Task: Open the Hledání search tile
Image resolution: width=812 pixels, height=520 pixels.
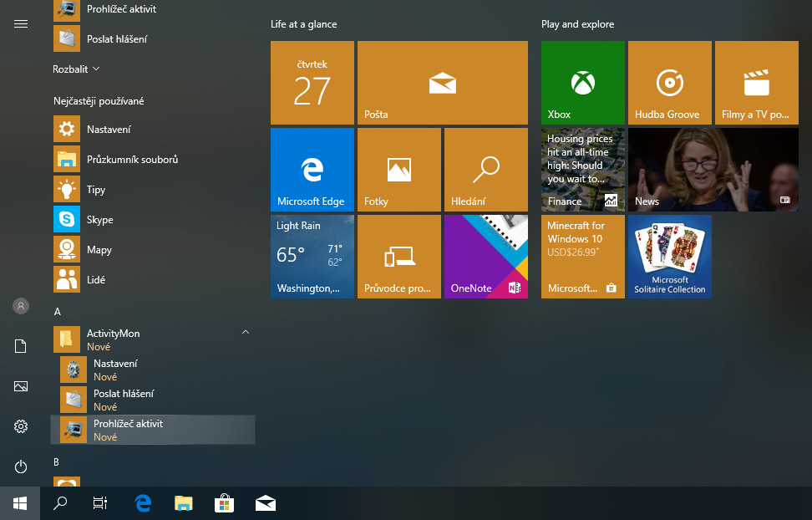Action: 486,170
